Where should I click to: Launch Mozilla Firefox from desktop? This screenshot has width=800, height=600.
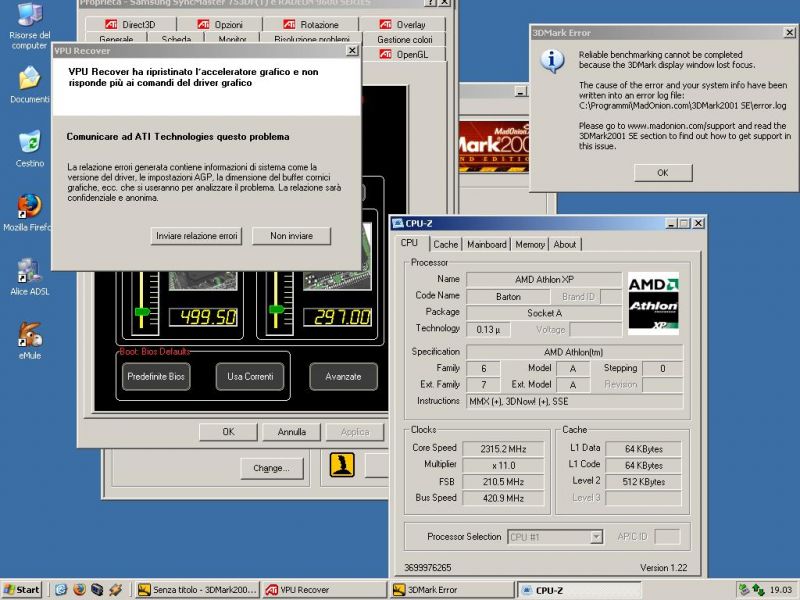click(29, 206)
